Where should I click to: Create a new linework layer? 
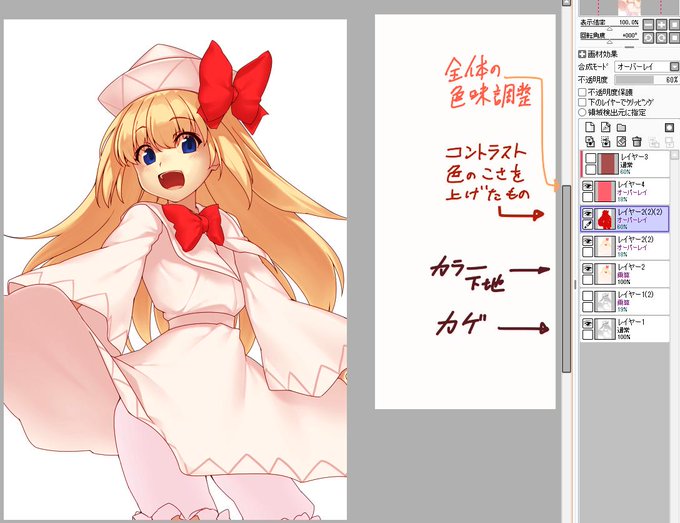point(605,127)
